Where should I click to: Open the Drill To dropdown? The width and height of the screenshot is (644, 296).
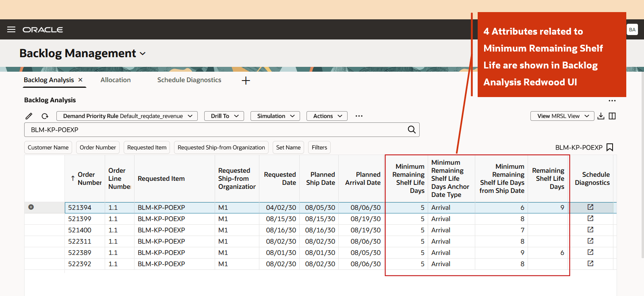click(224, 116)
